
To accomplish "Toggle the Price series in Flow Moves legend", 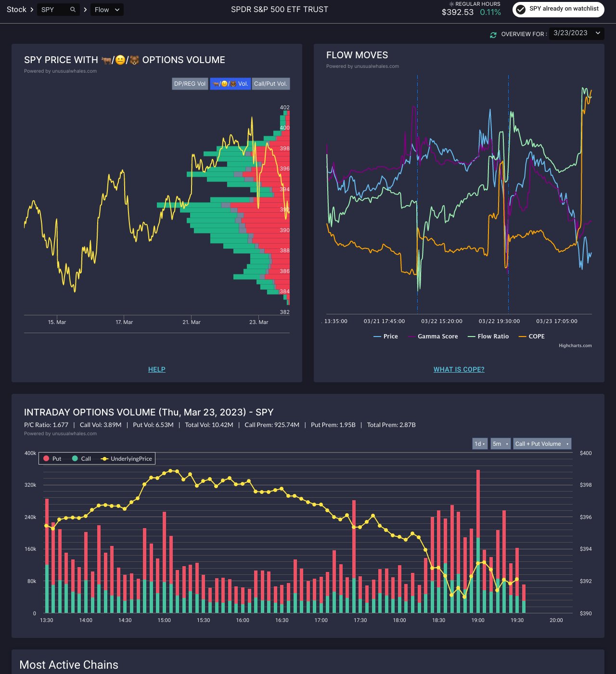I will coord(385,337).
